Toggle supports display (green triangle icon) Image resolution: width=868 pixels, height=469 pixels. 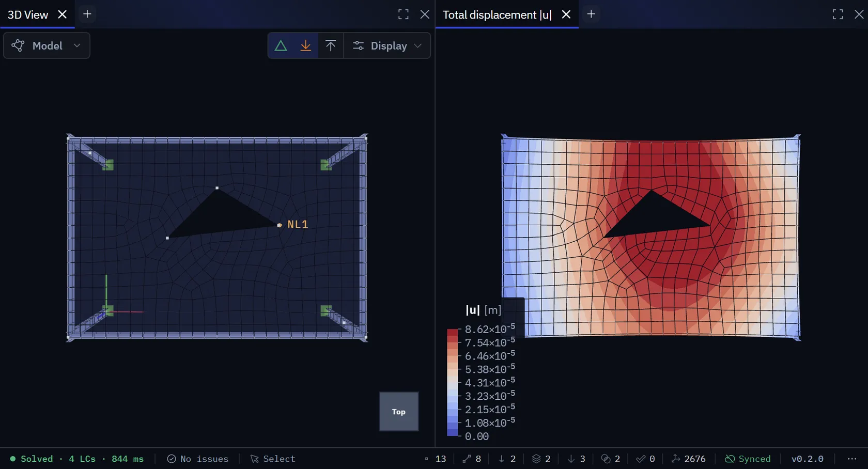point(281,46)
